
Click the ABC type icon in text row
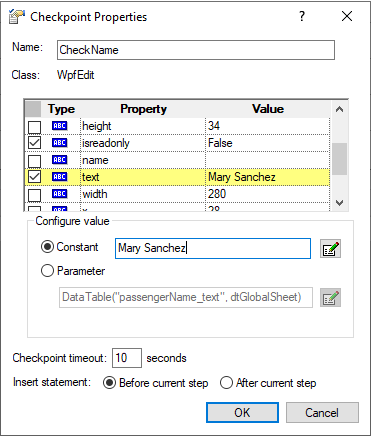tap(60, 177)
